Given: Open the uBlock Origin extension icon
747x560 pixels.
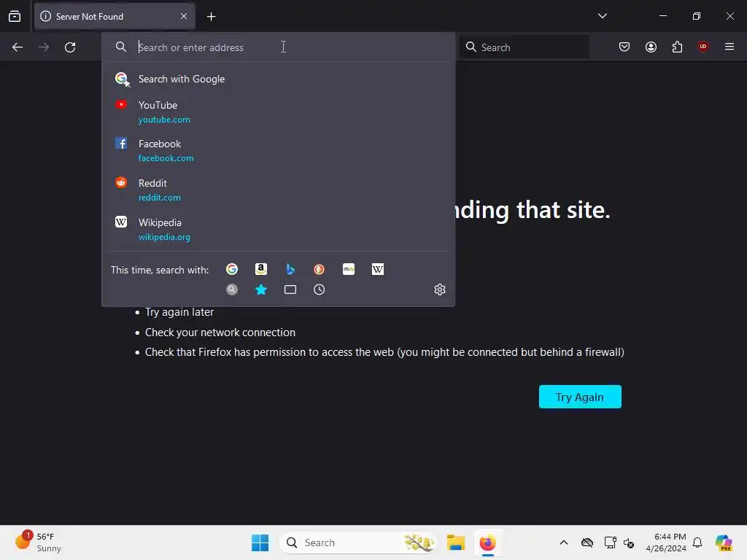Looking at the screenshot, I should point(703,47).
